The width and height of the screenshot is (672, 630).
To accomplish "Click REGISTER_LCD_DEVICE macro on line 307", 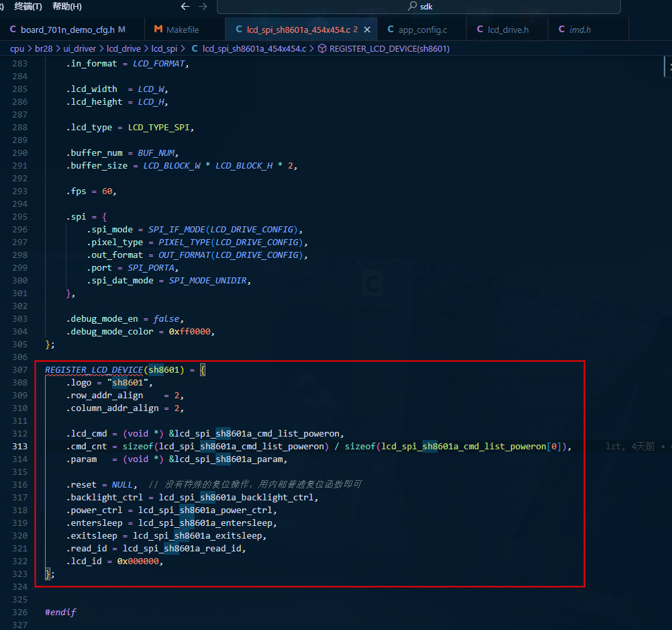I will click(x=94, y=369).
